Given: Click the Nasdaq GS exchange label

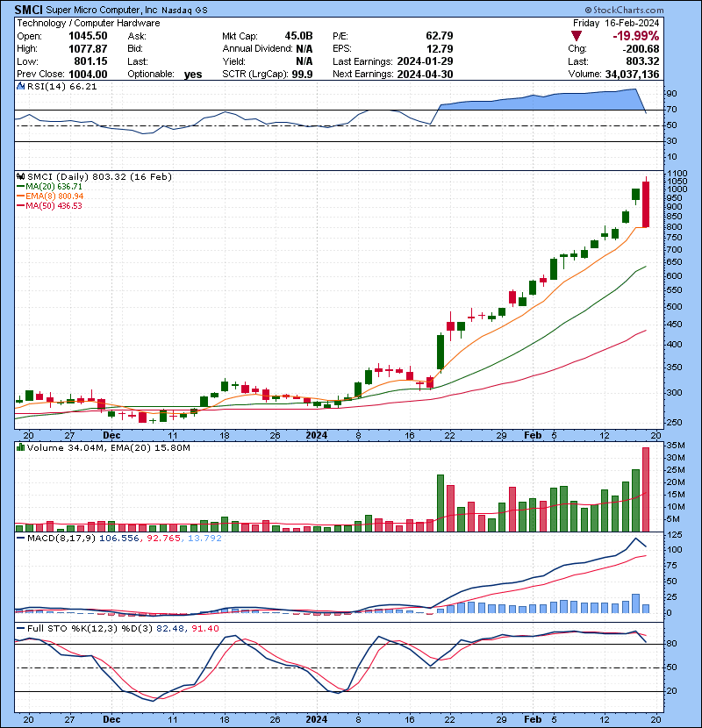Looking at the screenshot, I should click(184, 11).
